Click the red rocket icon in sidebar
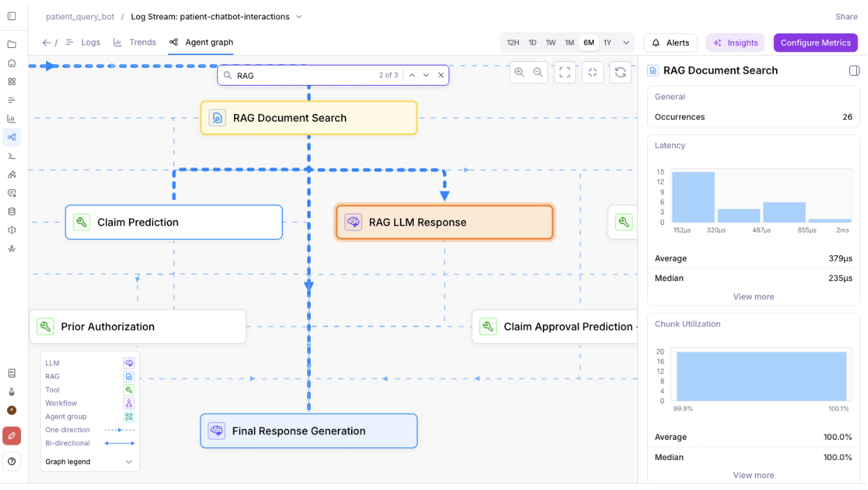This screenshot has height=490, width=868. [12, 436]
